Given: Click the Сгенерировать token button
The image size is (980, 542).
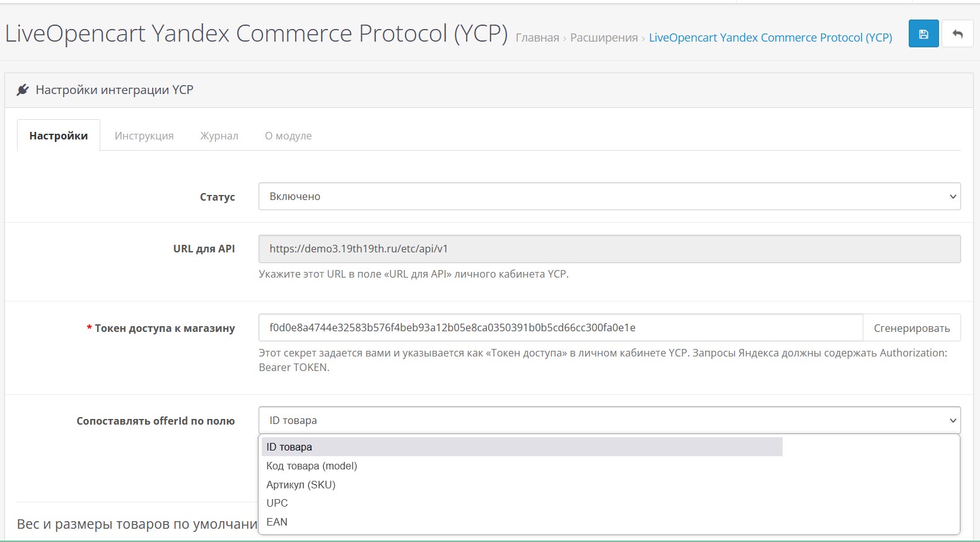Looking at the screenshot, I should (x=911, y=327).
